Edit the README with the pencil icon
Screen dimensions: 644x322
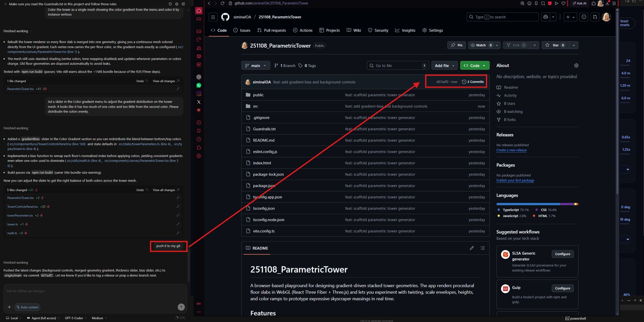click(x=472, y=248)
